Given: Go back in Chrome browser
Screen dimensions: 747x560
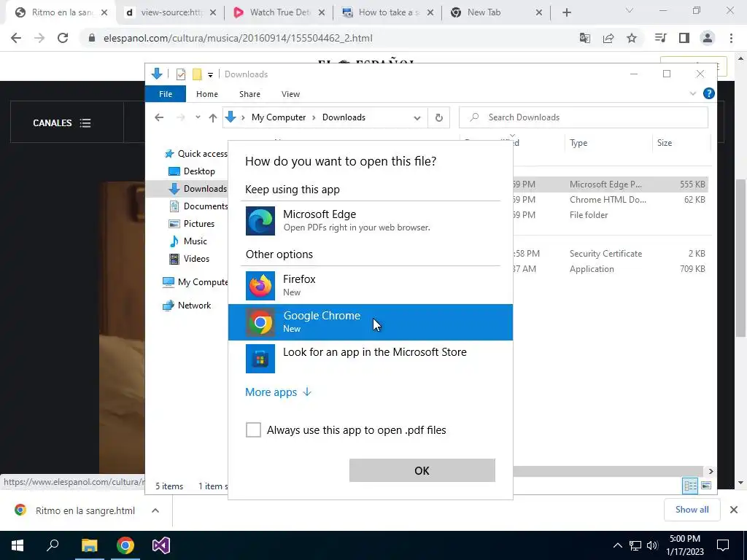Looking at the screenshot, I should 16,38.
